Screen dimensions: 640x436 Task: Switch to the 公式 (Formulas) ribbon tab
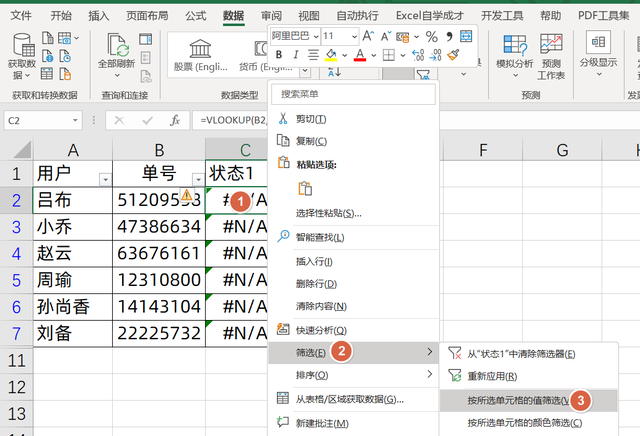pos(196,16)
